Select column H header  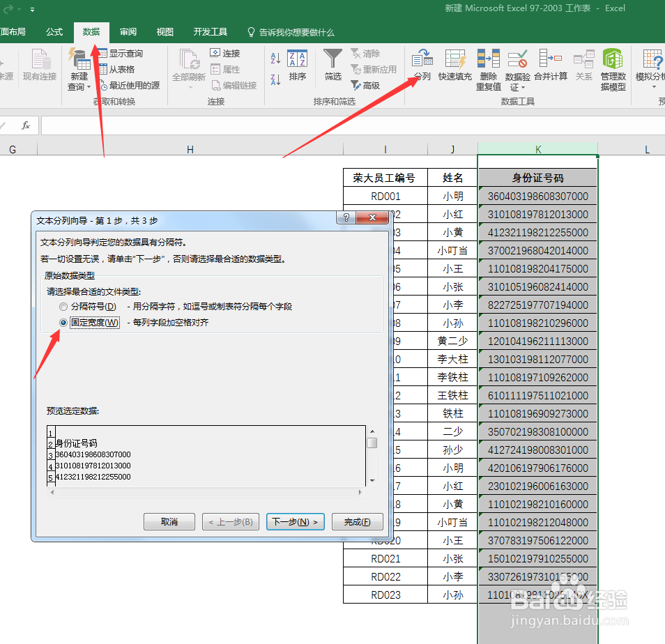click(x=190, y=149)
